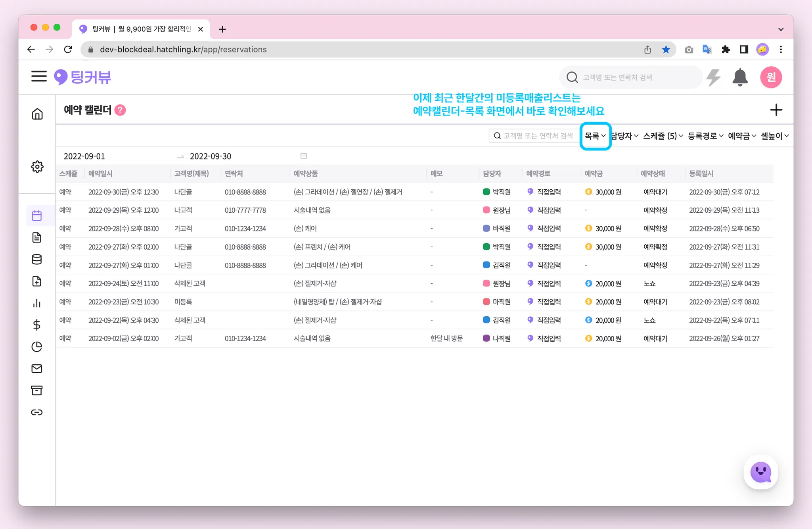Click the dollar sign sidebar icon
The width and height of the screenshot is (812, 529).
click(x=37, y=325)
